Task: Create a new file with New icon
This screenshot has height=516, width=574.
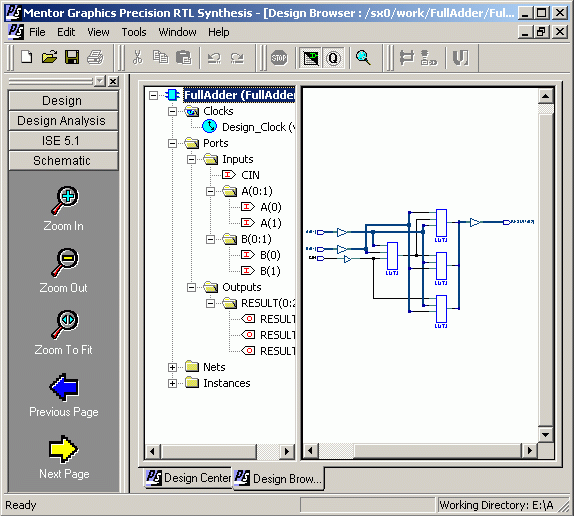Action: [x=26, y=57]
